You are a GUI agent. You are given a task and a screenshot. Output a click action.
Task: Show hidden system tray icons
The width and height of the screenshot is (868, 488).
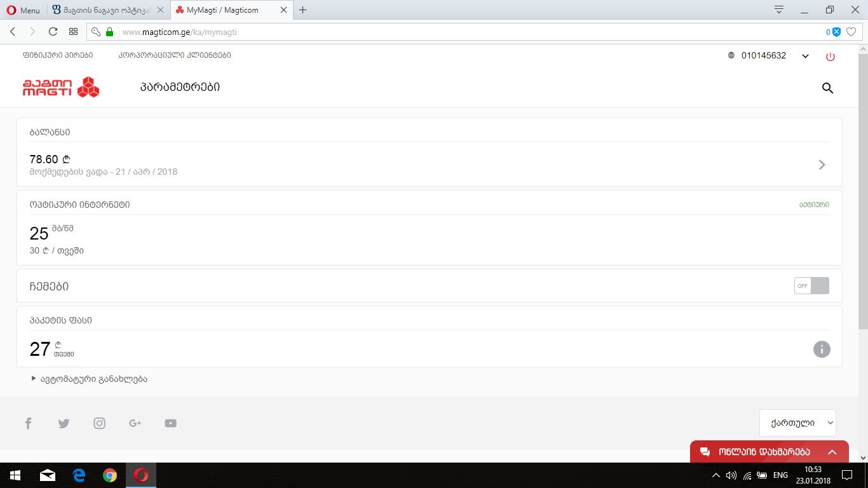click(716, 475)
